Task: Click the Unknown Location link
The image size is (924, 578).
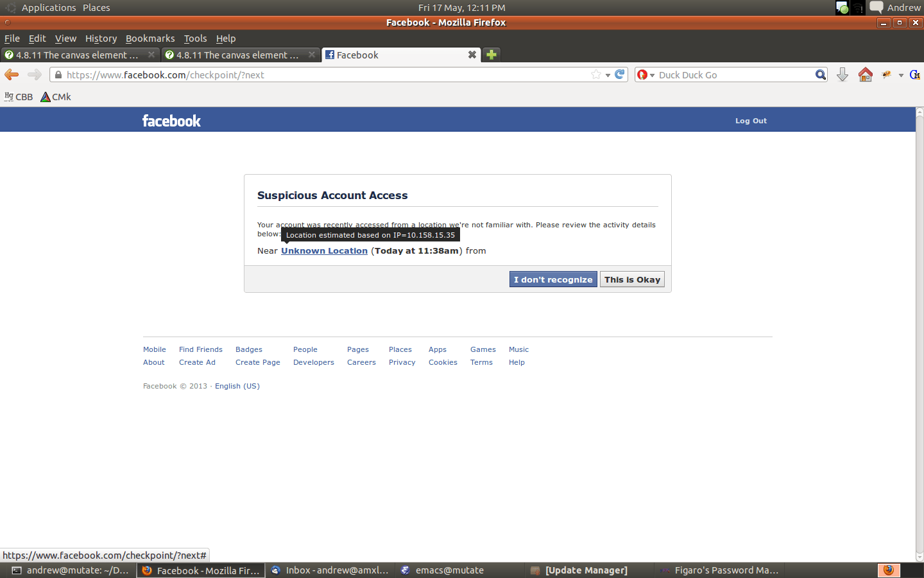Action: click(x=324, y=251)
